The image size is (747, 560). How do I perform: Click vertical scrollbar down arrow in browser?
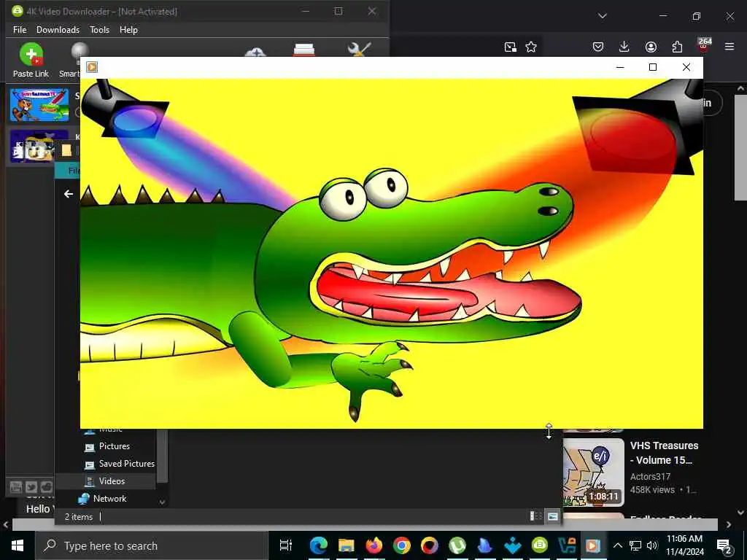[741, 513]
